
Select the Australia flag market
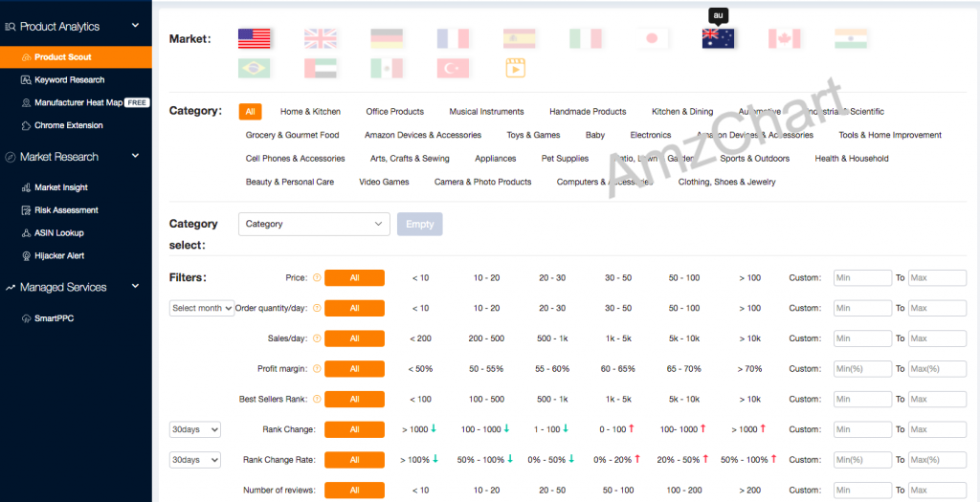tap(718, 38)
